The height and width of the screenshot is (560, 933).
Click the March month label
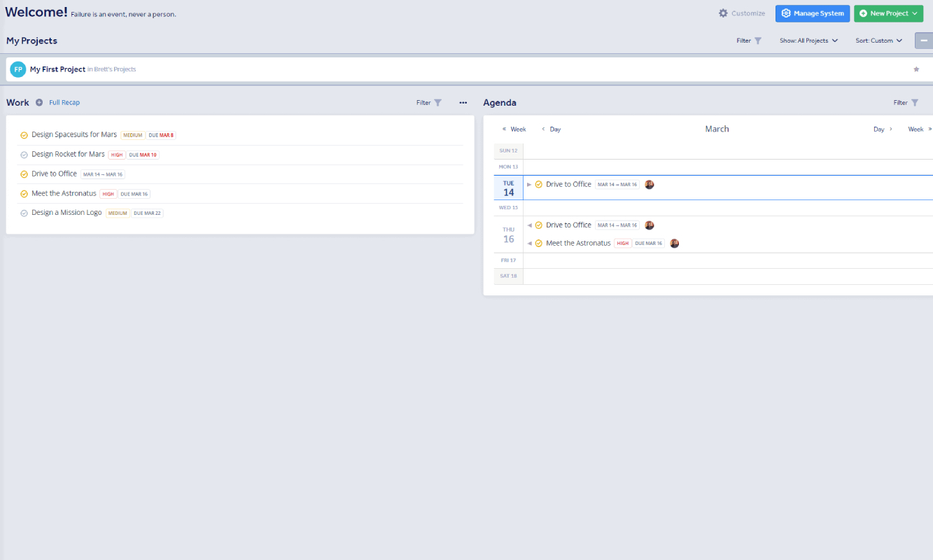coord(717,129)
